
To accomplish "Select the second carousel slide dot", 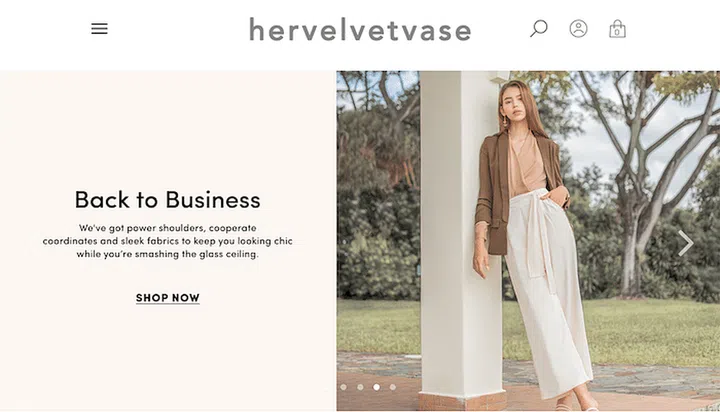I will [360, 387].
